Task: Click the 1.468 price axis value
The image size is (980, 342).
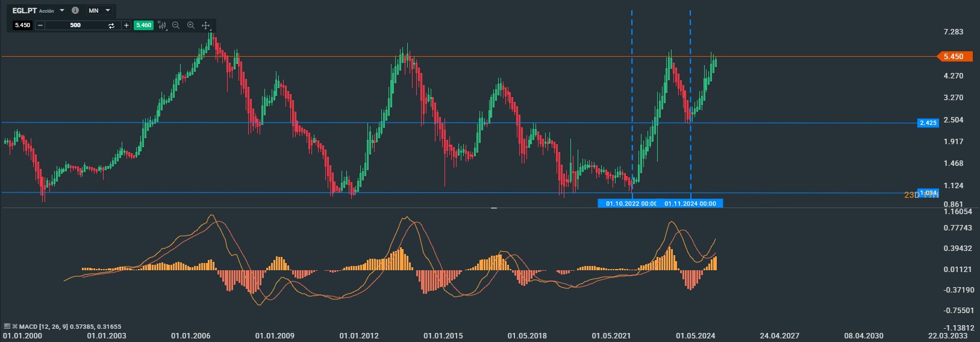Action: point(953,163)
